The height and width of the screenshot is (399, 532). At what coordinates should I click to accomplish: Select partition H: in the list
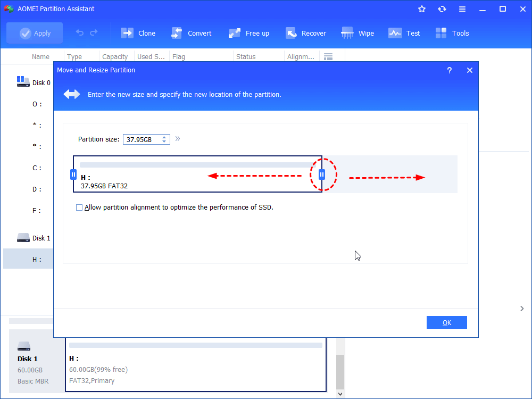coord(28,259)
